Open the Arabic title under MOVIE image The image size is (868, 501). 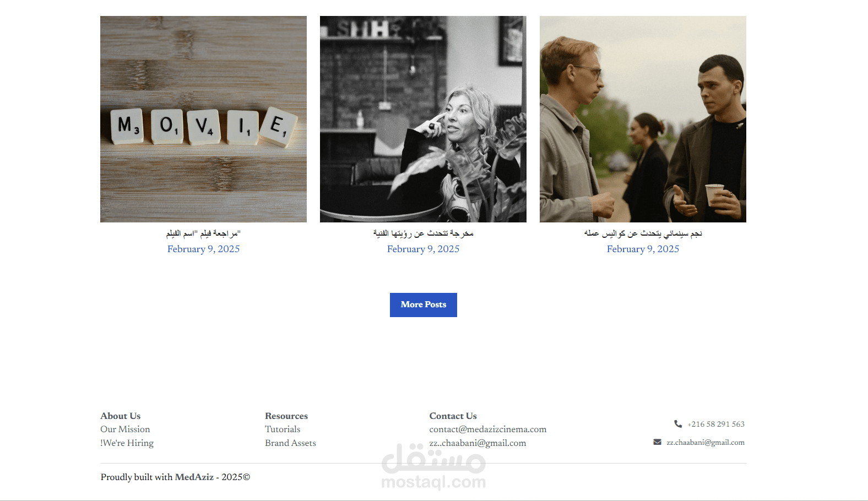203,234
